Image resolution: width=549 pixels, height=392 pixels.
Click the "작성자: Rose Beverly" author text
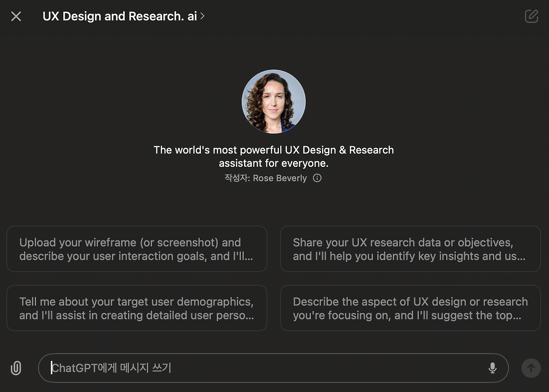[x=266, y=178]
